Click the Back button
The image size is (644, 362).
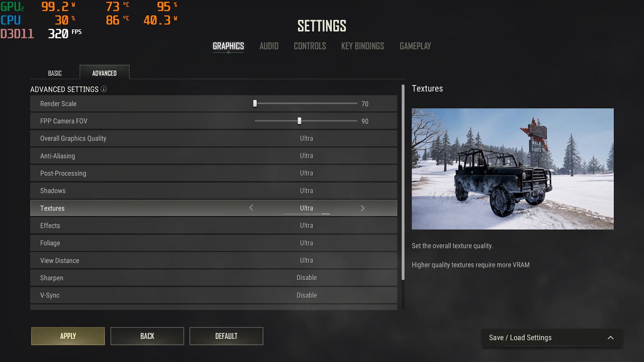147,336
